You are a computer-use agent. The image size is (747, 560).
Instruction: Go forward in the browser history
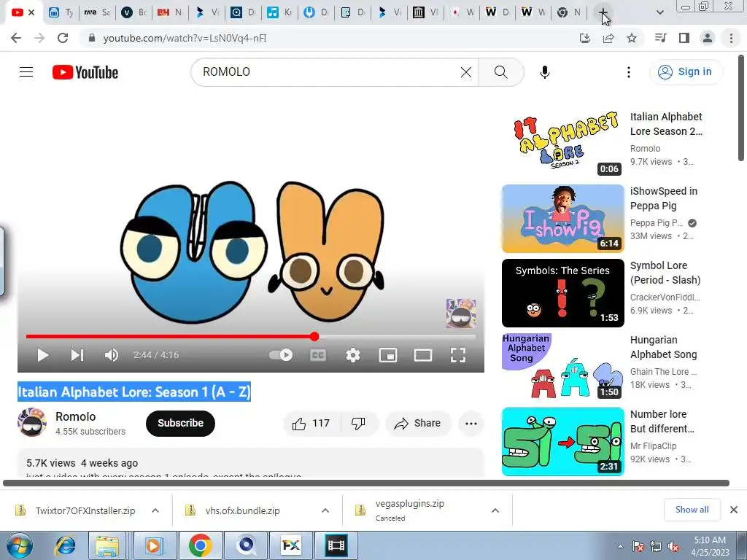pos(39,38)
